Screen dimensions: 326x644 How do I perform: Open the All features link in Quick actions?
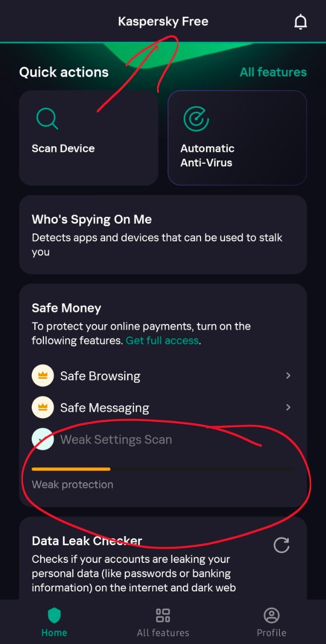(273, 72)
